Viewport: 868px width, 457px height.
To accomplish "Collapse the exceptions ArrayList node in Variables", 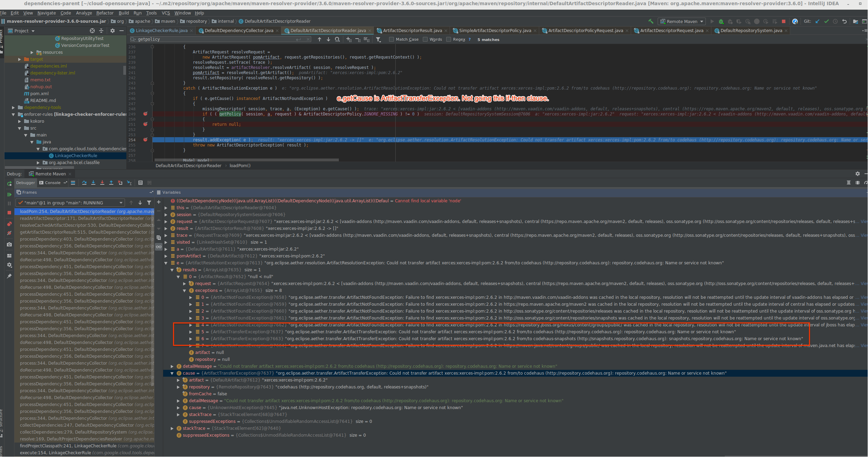I will coord(185,290).
